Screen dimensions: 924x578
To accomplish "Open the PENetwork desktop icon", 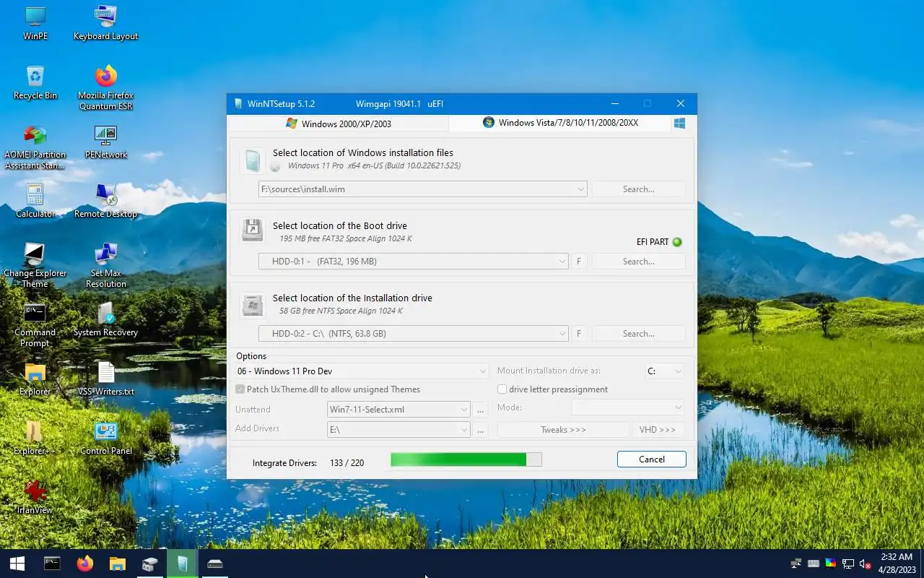I will click(105, 142).
